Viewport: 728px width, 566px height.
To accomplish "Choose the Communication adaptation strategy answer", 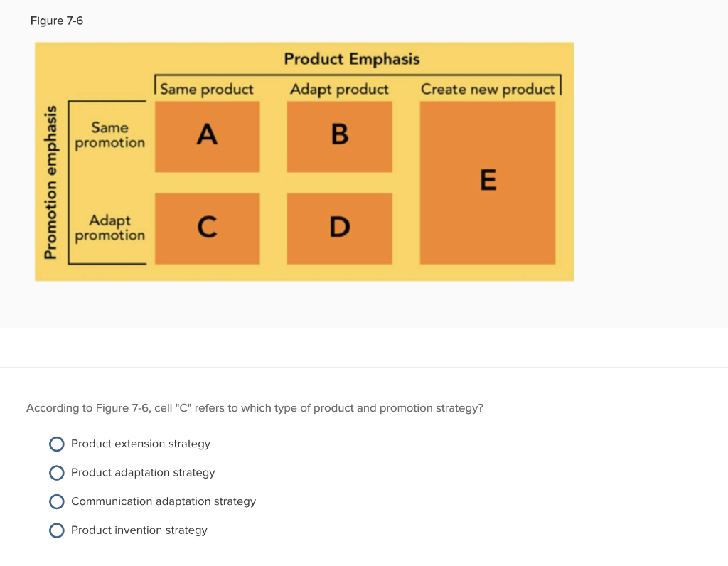I will (x=57, y=501).
